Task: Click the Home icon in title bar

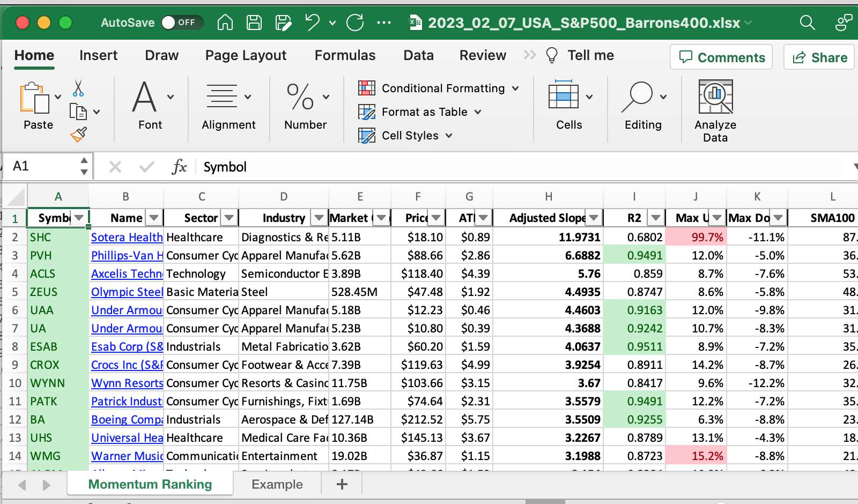Action: (x=225, y=23)
